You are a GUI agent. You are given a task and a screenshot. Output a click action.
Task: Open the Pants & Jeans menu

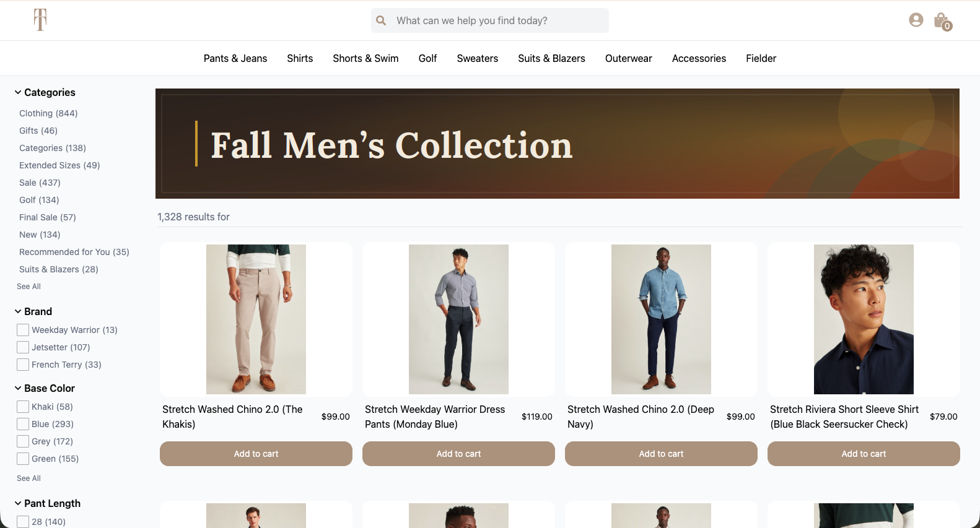pos(235,58)
